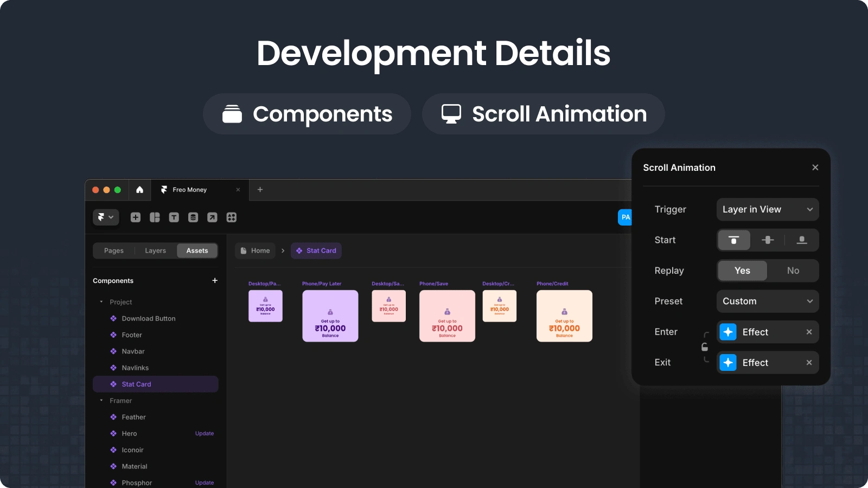
Task: Click the Stat Card breadcrumb chip
Action: (x=316, y=251)
